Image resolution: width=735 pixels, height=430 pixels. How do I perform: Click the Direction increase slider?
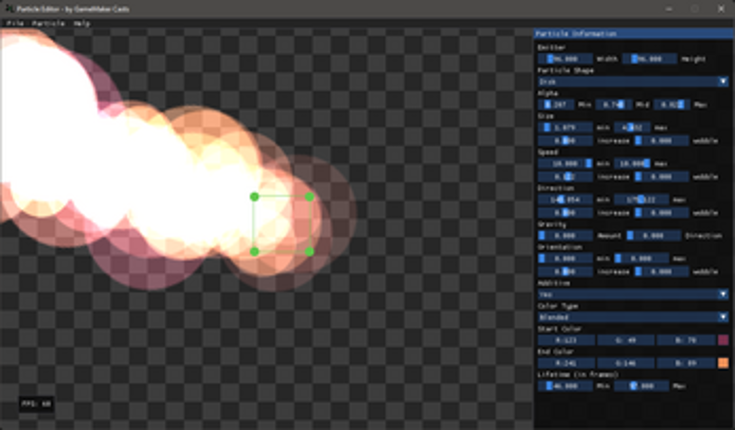[565, 213]
